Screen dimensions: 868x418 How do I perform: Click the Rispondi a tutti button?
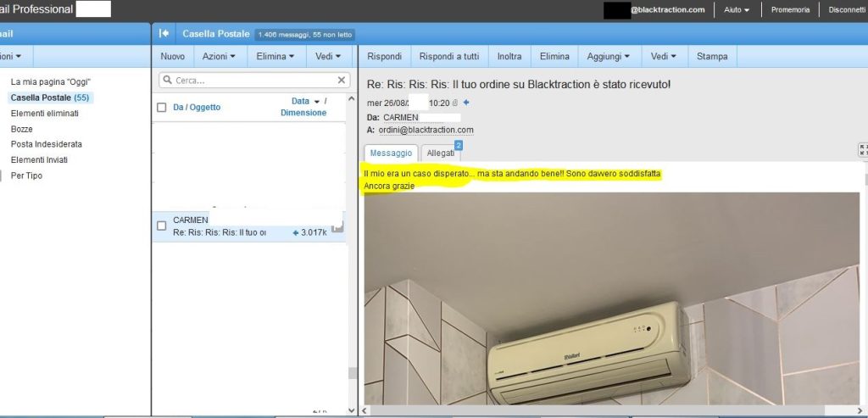449,57
